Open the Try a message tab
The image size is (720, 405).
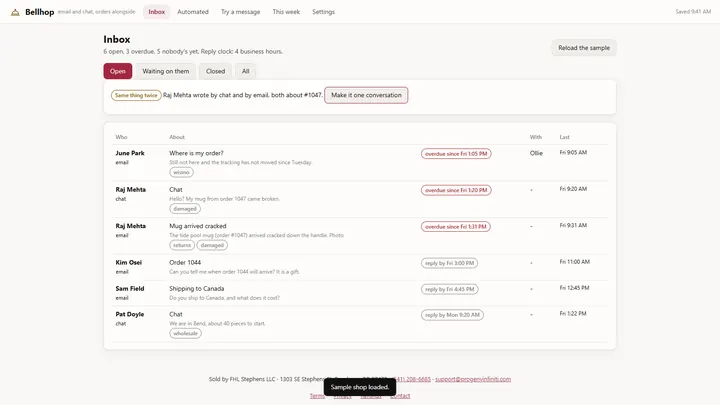point(241,12)
